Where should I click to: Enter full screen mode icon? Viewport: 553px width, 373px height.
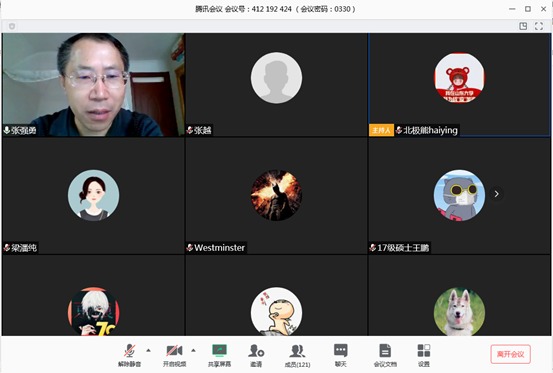(539, 26)
